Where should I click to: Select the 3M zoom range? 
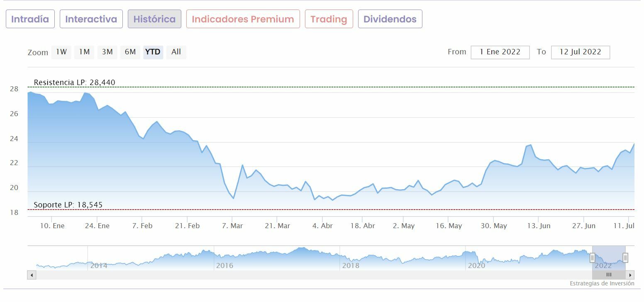point(107,52)
